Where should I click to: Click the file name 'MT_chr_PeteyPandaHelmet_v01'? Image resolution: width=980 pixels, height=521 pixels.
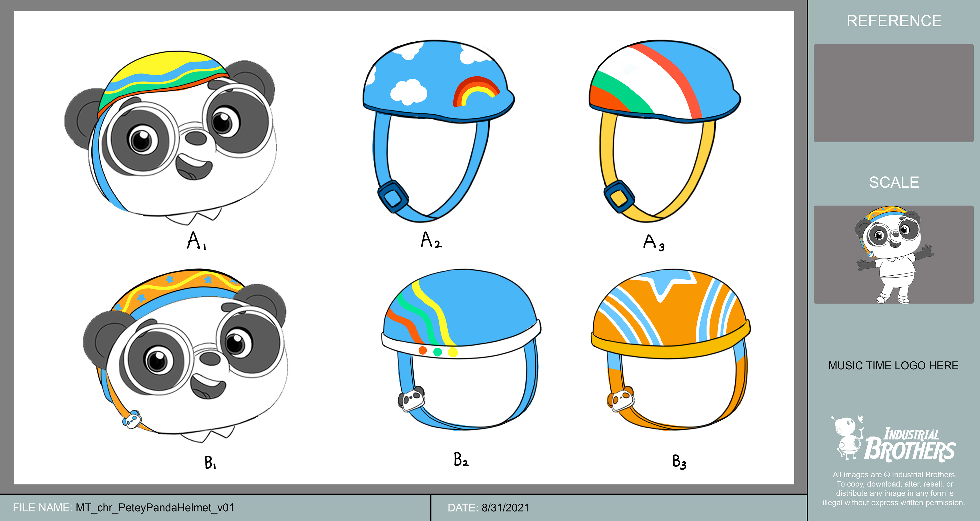(x=155, y=508)
